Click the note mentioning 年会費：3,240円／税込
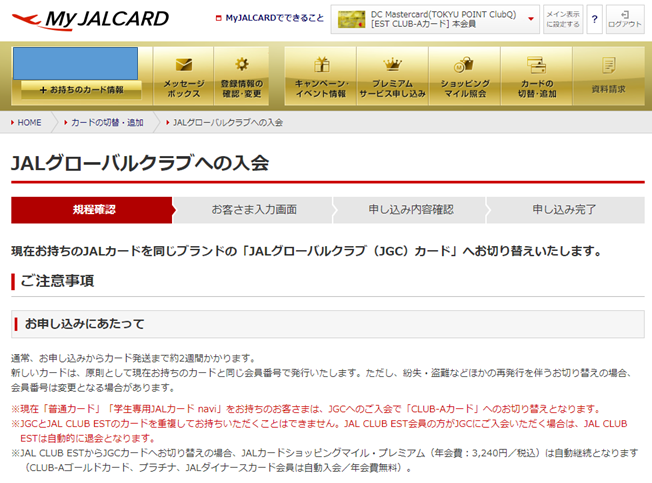The height and width of the screenshot is (483, 652). tap(324, 461)
